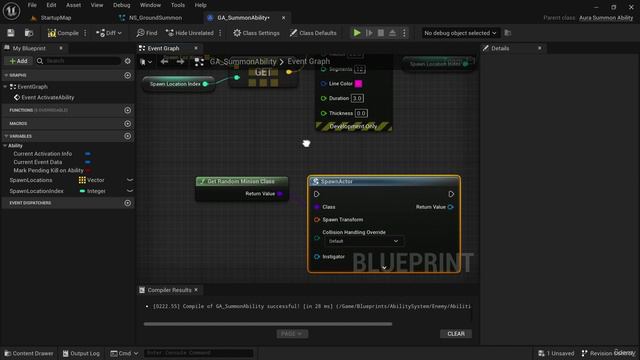Select Mark Pending Kill on Ability variable
The height and width of the screenshot is (360, 640).
pyautogui.click(x=48, y=170)
